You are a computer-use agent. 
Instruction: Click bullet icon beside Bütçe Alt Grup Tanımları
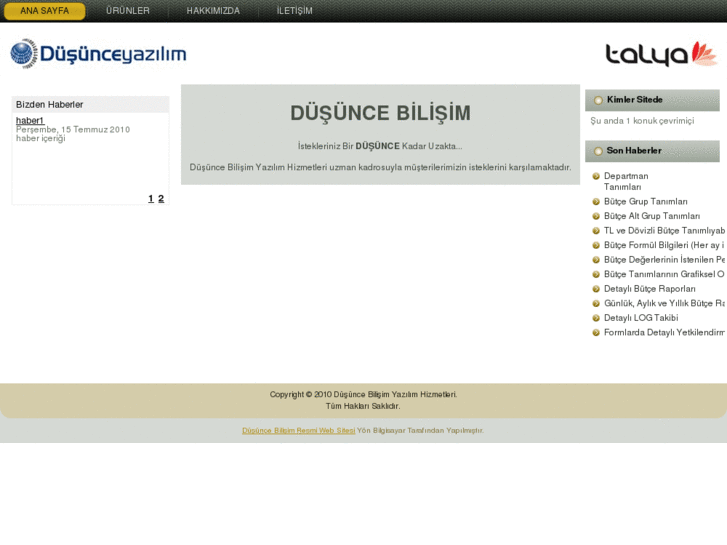point(596,216)
